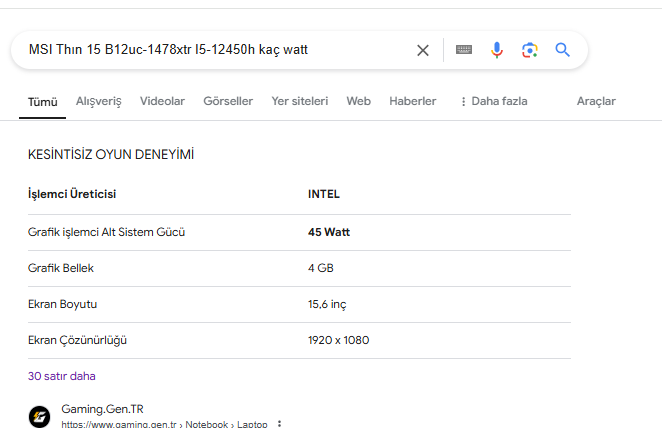Open the on-screen keyboard icon

464,50
